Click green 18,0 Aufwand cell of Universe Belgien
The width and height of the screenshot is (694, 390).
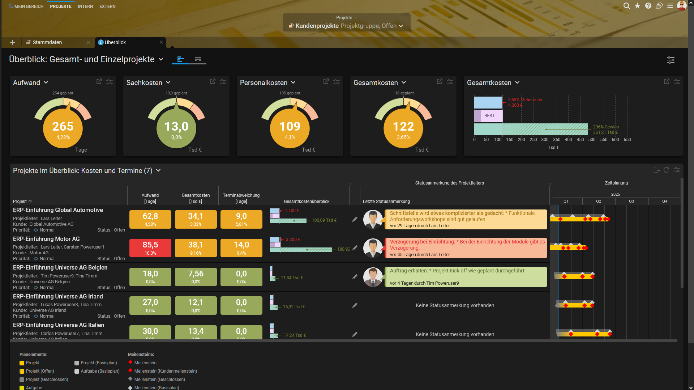tap(150, 277)
